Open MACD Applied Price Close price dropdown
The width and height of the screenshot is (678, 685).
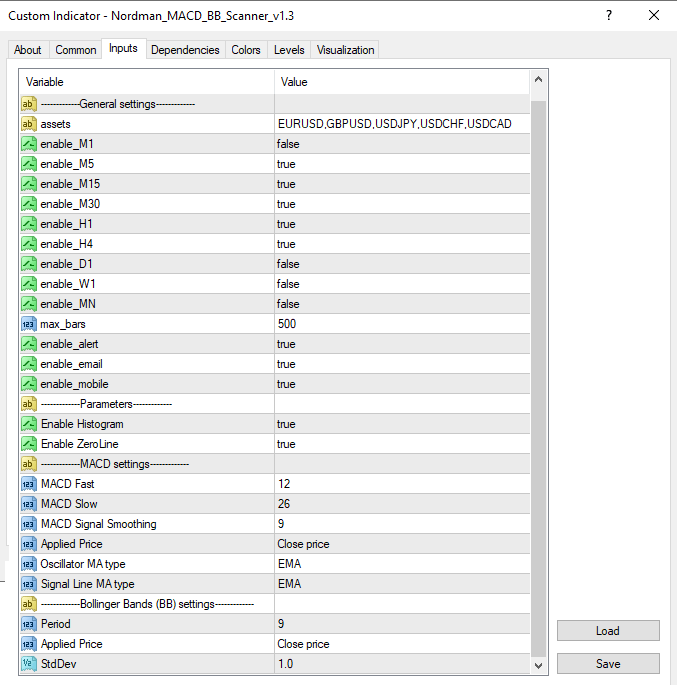402,544
